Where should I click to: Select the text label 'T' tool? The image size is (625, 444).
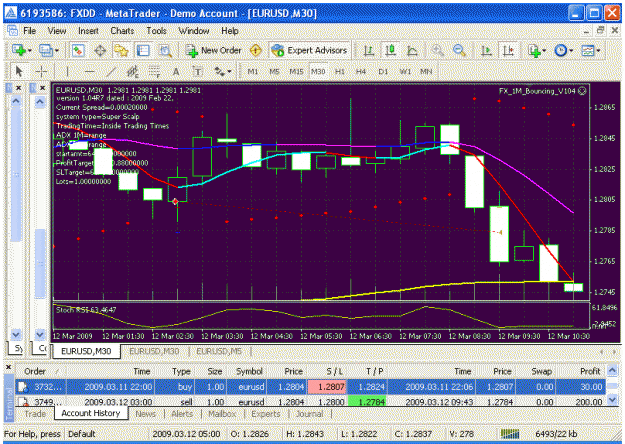point(198,71)
